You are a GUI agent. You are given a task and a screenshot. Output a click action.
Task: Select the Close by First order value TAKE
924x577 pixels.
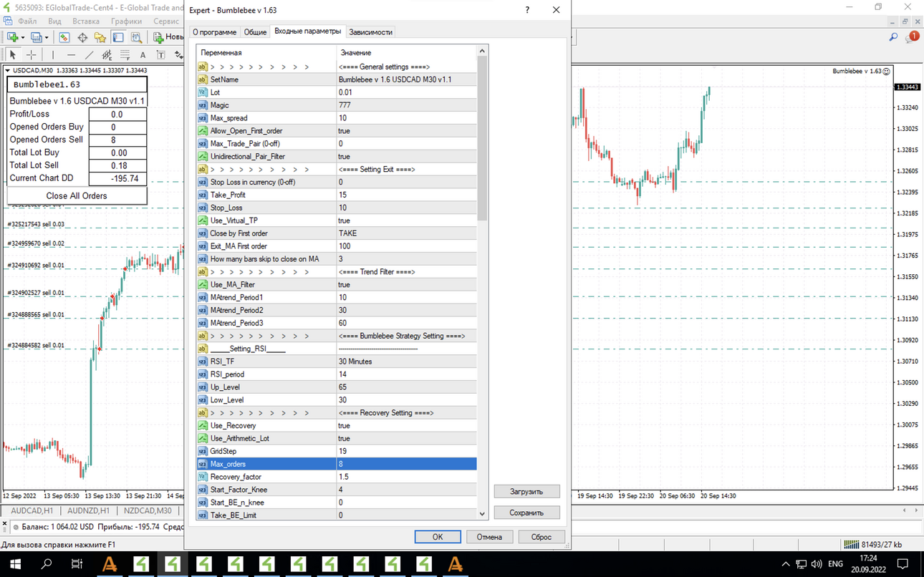click(406, 233)
